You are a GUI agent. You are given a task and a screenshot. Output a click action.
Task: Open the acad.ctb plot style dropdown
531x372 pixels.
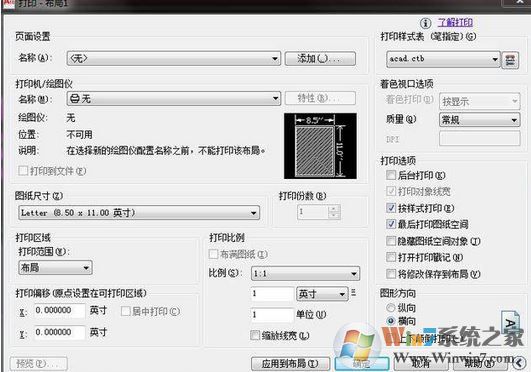click(443, 59)
